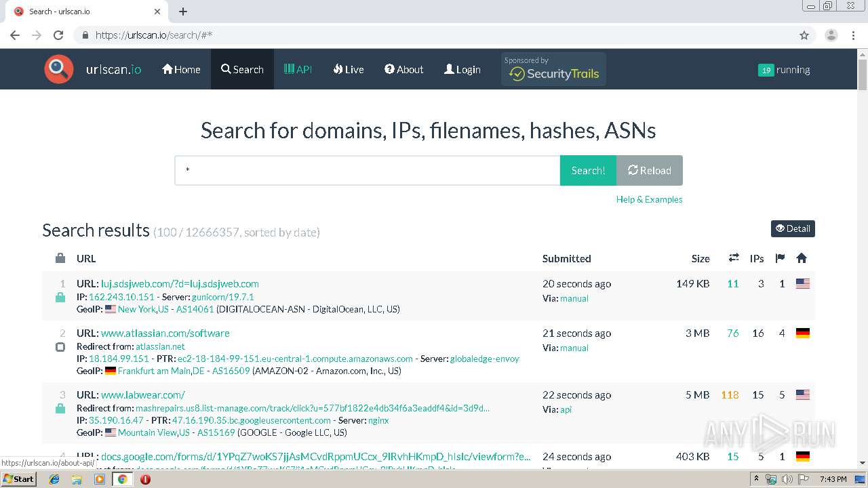Open the About nav item

pos(403,69)
